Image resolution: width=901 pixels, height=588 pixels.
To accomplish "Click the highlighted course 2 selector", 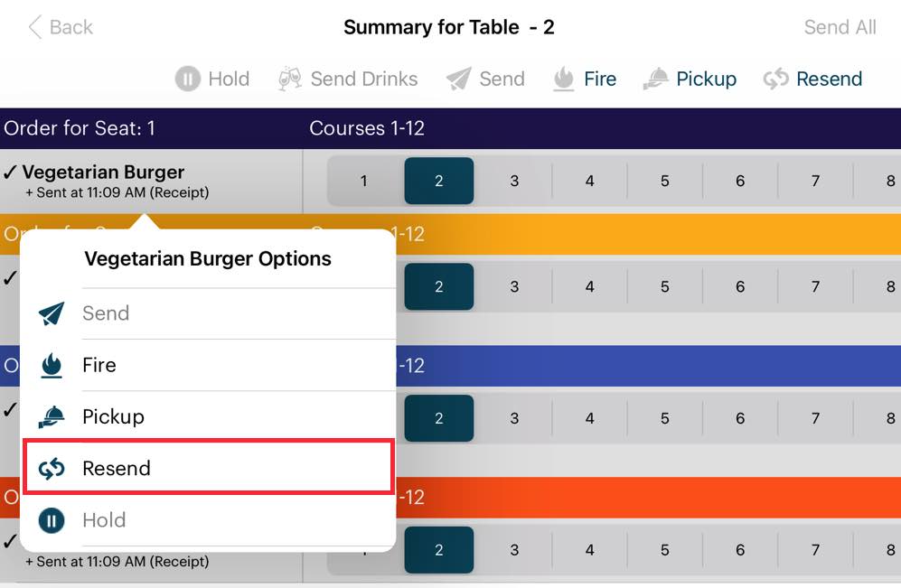I will pos(438,181).
